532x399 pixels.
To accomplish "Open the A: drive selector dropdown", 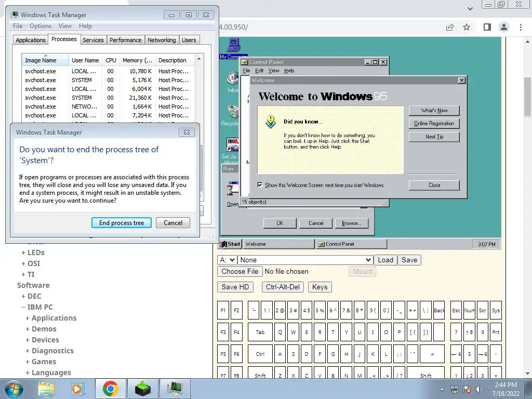I will 227,260.
